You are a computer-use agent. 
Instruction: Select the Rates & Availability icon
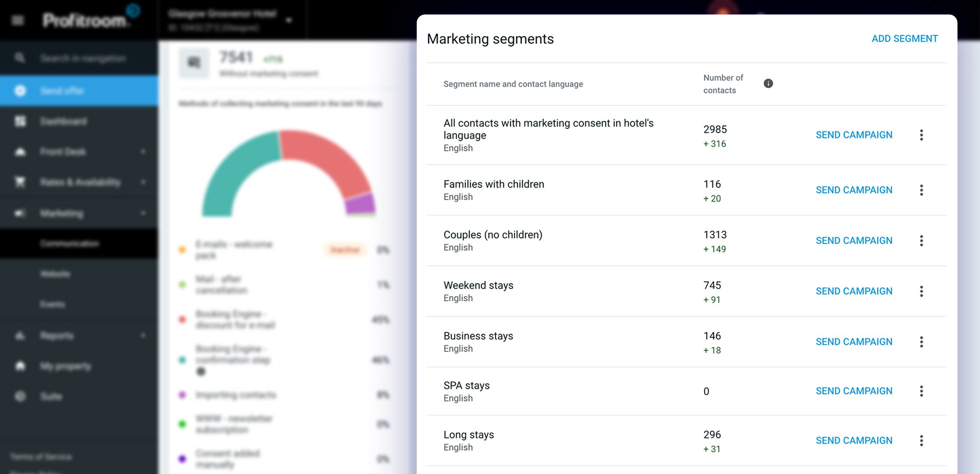click(x=20, y=182)
